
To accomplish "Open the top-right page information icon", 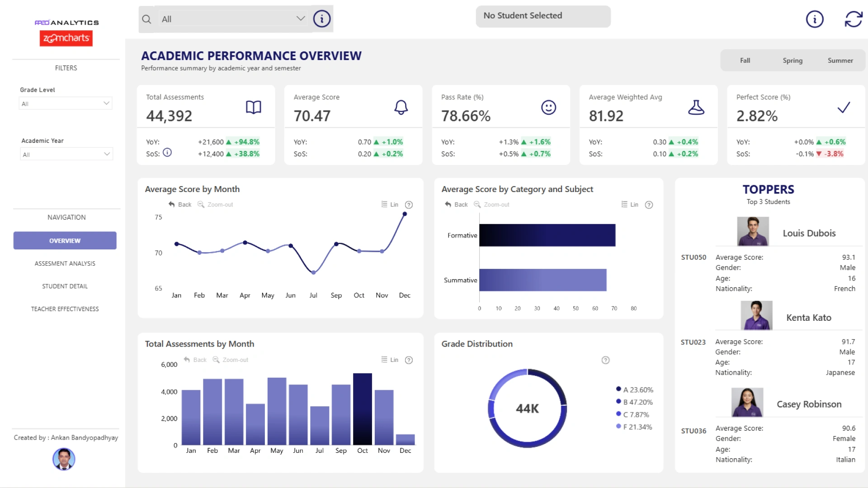I will (815, 19).
